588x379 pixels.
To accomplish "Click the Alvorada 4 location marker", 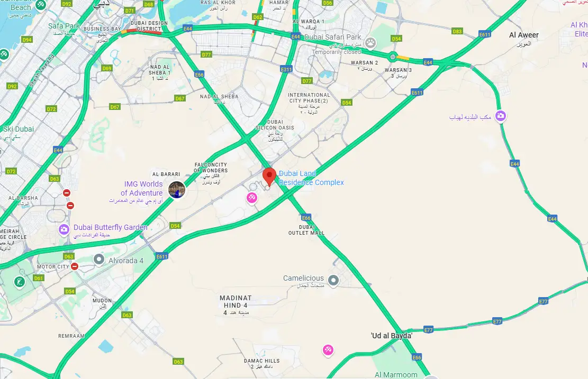I will click(x=99, y=259).
